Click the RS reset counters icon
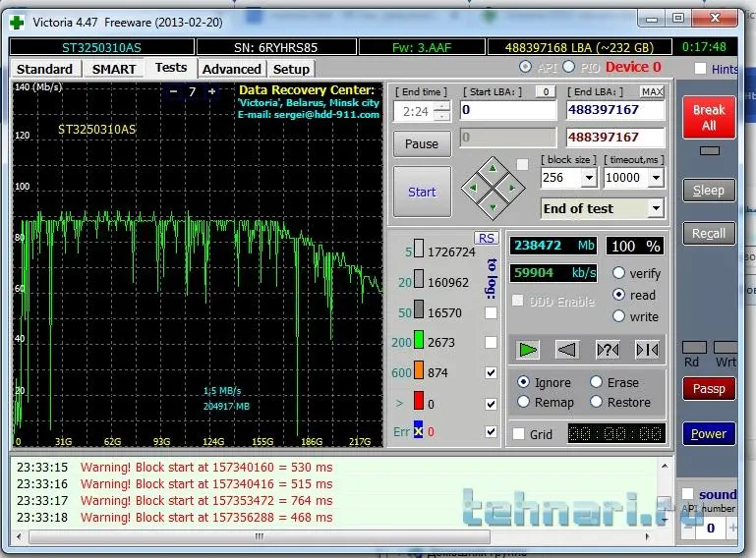Viewport: 756px width, 558px height. point(487,238)
